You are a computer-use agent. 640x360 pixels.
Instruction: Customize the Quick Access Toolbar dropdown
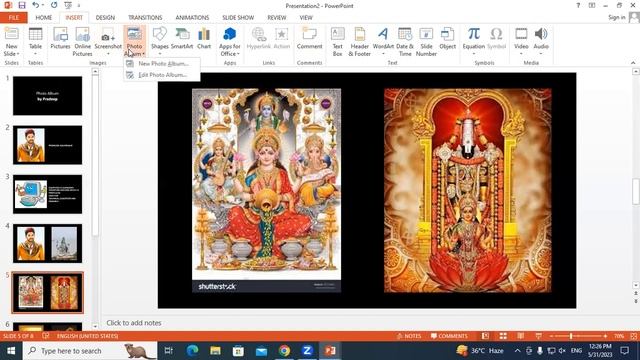pyautogui.click(x=79, y=5)
